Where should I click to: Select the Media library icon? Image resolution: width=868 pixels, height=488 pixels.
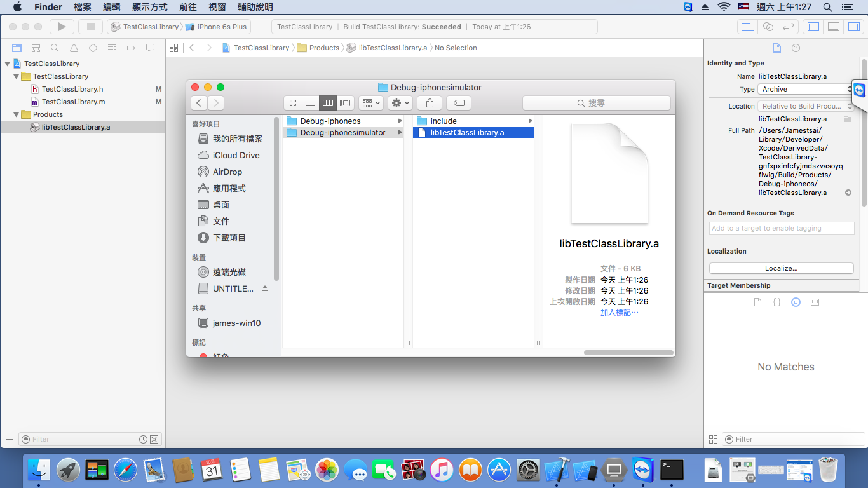click(815, 302)
